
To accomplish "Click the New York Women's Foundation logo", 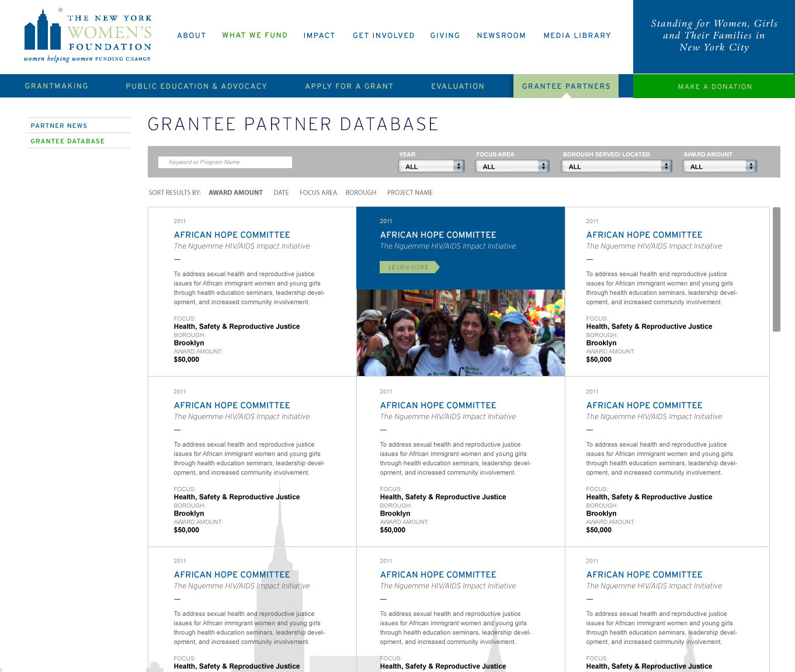I will click(x=88, y=35).
